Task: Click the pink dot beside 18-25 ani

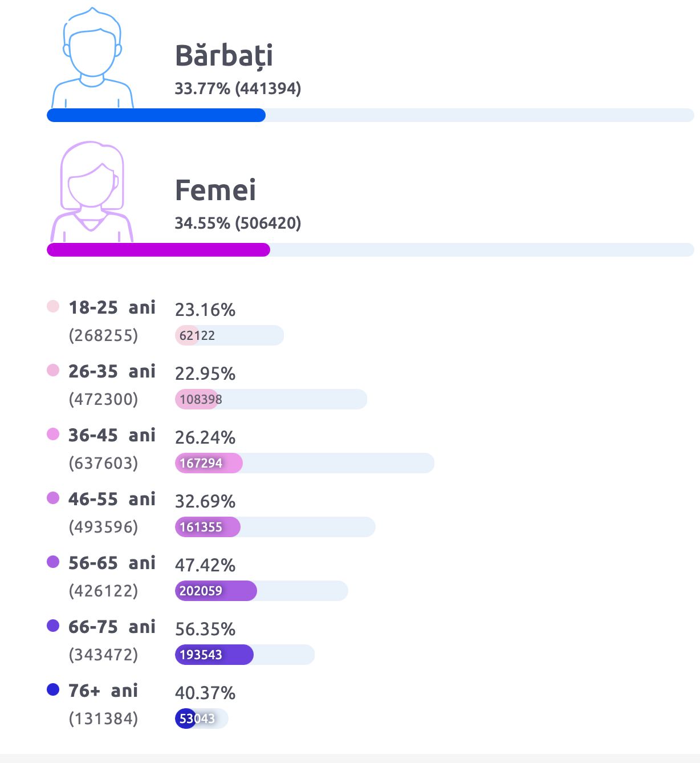Action: [53, 306]
